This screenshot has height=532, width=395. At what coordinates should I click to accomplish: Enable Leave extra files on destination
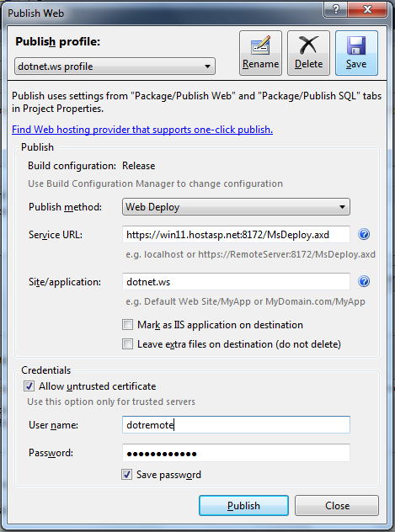[127, 344]
